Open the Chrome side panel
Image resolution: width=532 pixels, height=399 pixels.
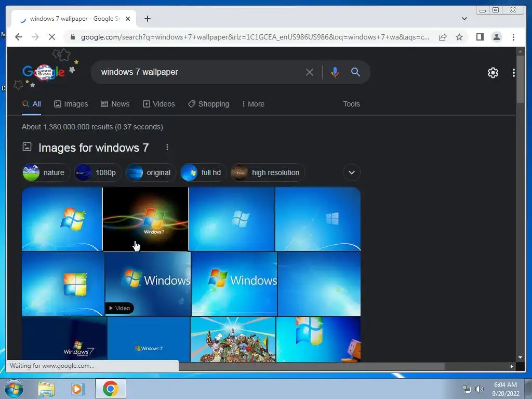(480, 37)
